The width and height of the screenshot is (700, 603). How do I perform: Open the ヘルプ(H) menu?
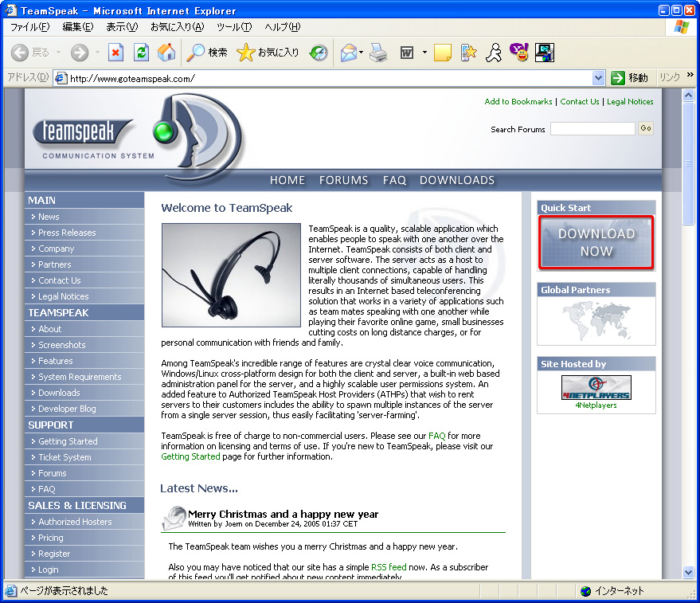pos(283,27)
